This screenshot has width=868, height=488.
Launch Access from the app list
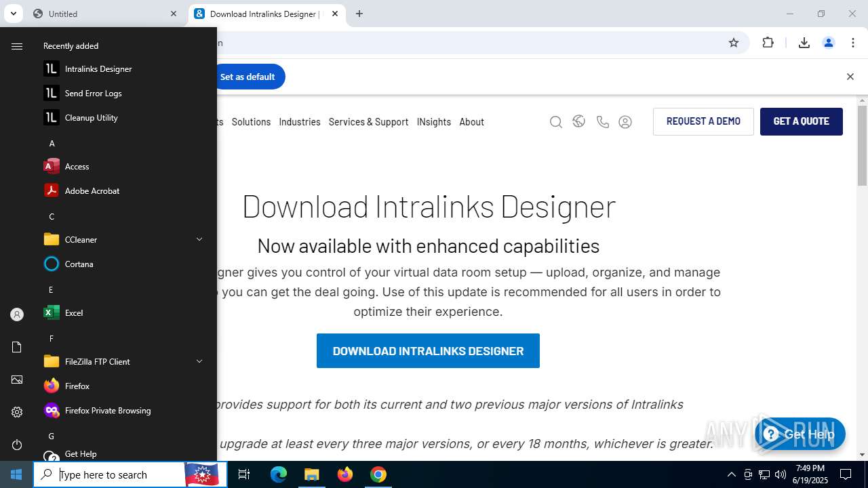click(x=122, y=167)
